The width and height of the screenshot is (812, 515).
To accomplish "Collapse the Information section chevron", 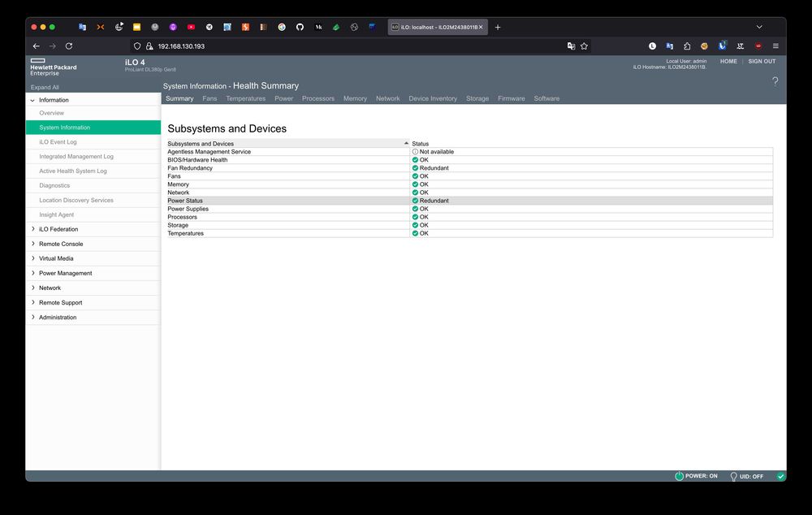I will (x=32, y=100).
